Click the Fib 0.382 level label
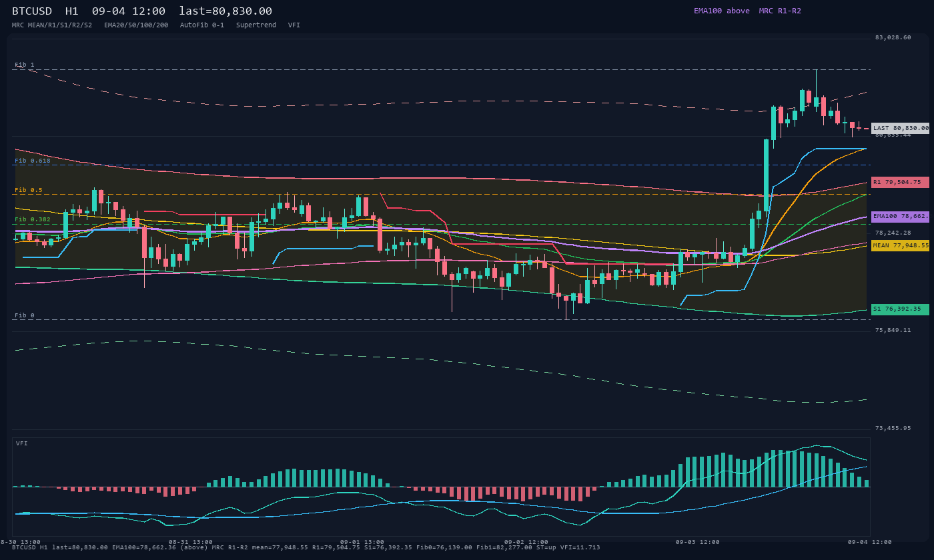This screenshot has width=934, height=560. point(33,219)
